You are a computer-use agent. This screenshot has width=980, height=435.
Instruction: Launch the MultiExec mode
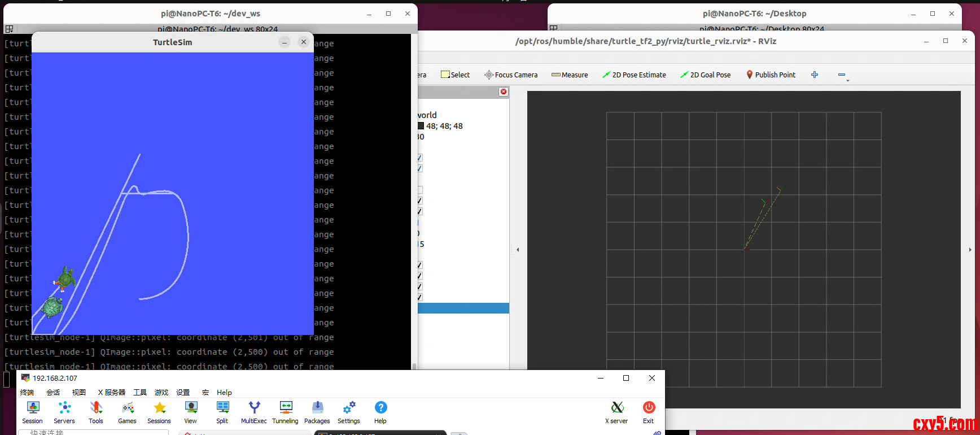pyautogui.click(x=254, y=412)
